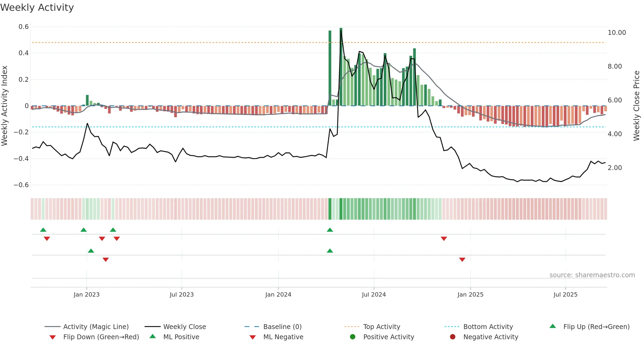The width and height of the screenshot is (644, 362).
Task: Click the ML Negative triangle in December 2024
Action: pos(462,260)
